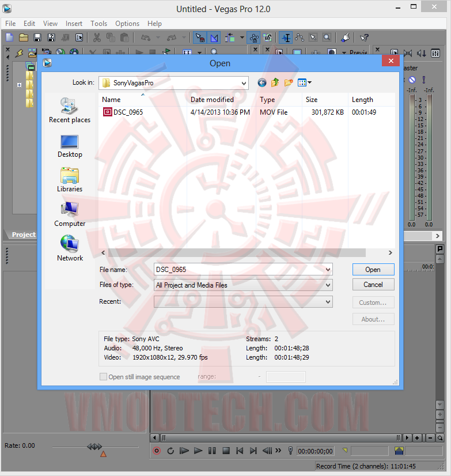Click the Cancel button in dialog
The width and height of the screenshot is (451, 476).
(x=373, y=285)
